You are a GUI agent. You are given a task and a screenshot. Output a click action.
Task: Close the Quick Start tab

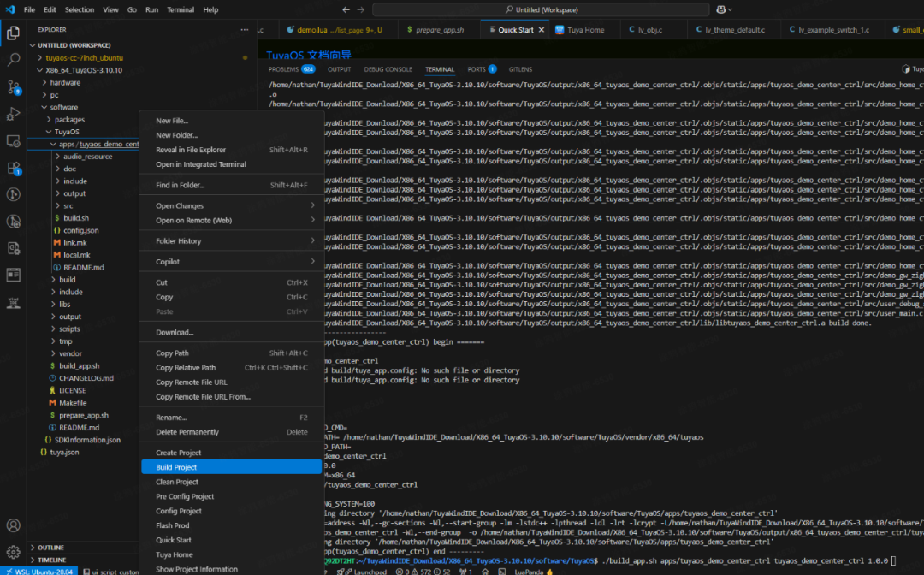click(x=542, y=29)
